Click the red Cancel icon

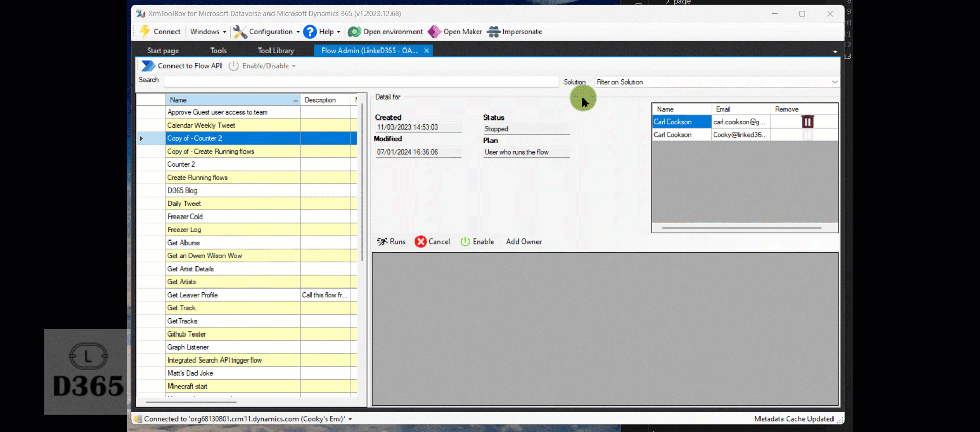pyautogui.click(x=421, y=242)
